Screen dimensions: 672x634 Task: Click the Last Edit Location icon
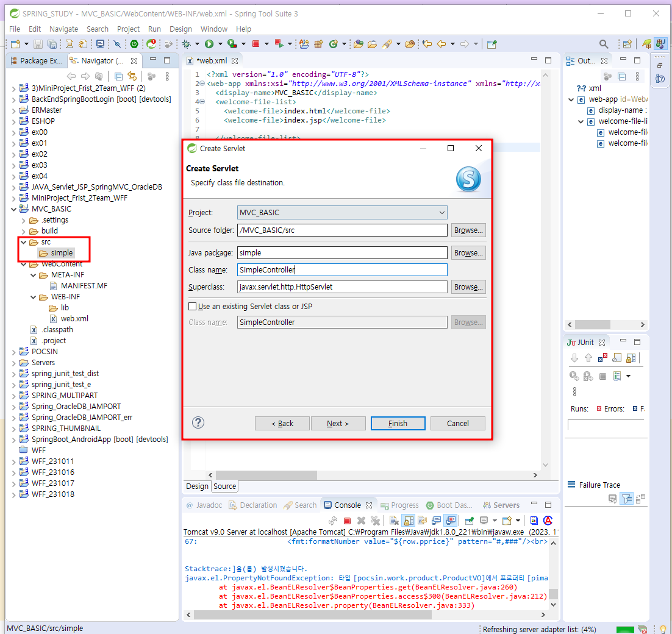427,44
